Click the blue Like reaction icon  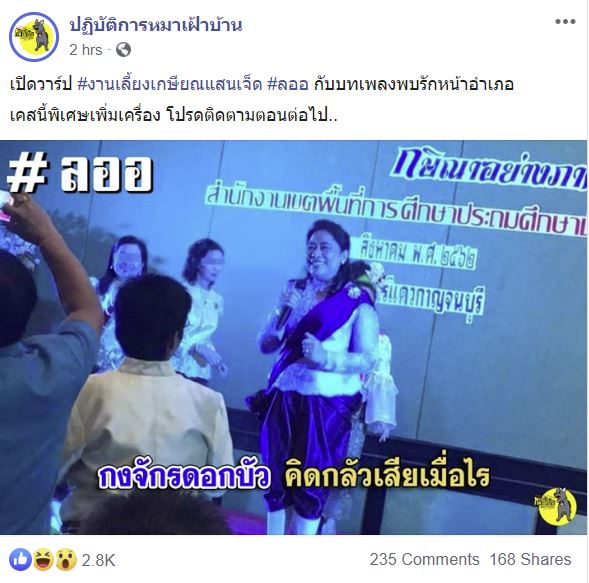coord(20,559)
